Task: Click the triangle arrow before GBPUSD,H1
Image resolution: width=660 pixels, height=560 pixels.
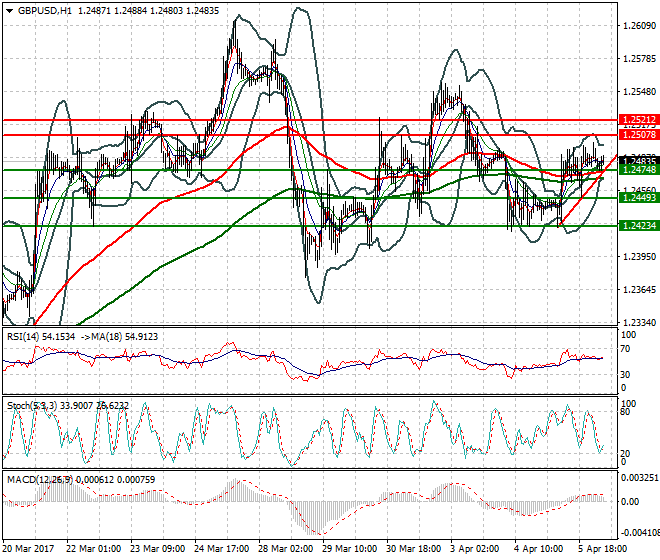Action: coord(10,11)
